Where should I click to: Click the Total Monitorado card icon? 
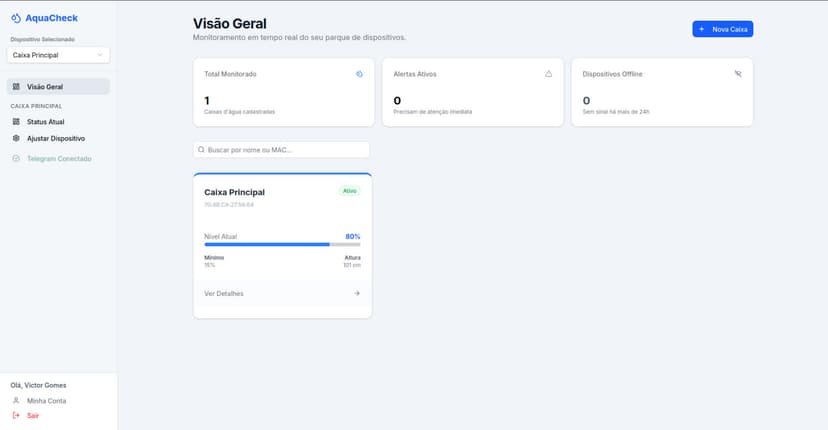pyautogui.click(x=359, y=74)
